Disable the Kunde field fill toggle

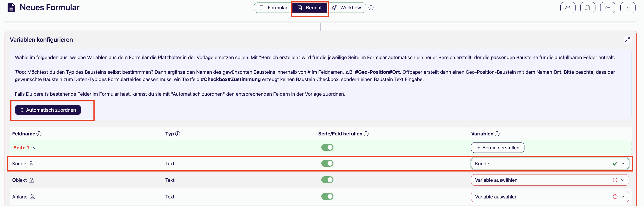coord(327,163)
